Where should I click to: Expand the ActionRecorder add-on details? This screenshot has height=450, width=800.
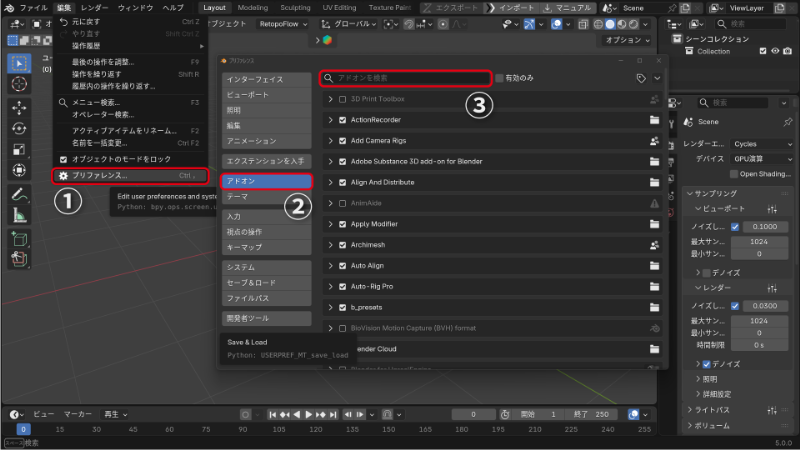[331, 121]
